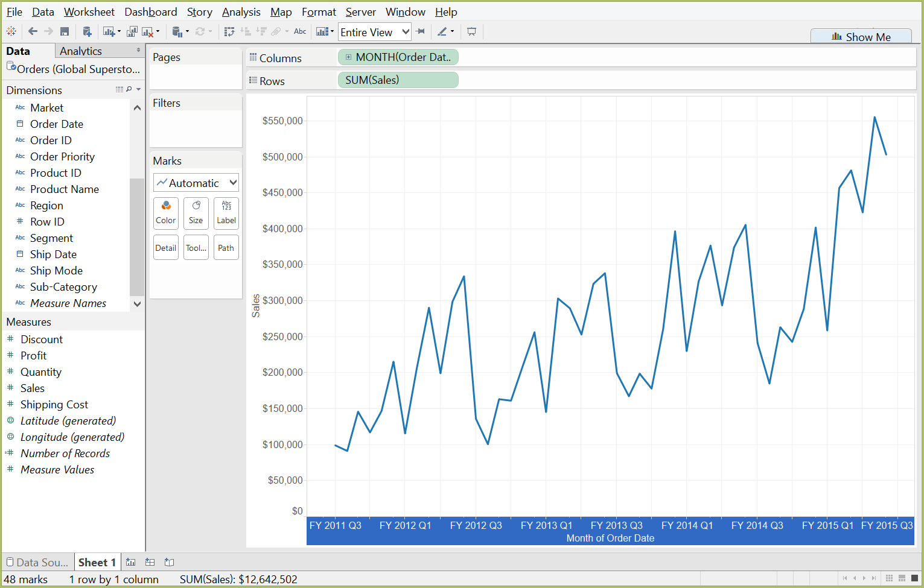Image resolution: width=924 pixels, height=588 pixels.
Task: Open the marks type Automatic dropdown
Action: 196,182
